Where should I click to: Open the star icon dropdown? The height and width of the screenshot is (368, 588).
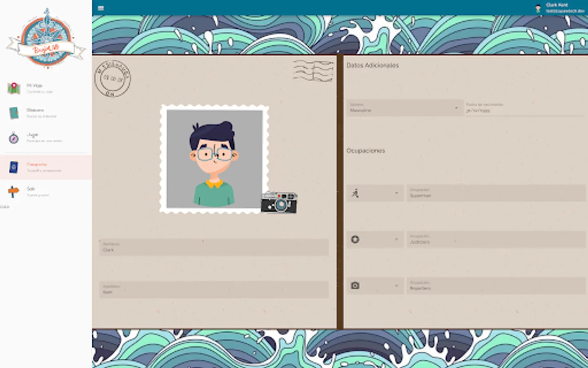click(375, 240)
